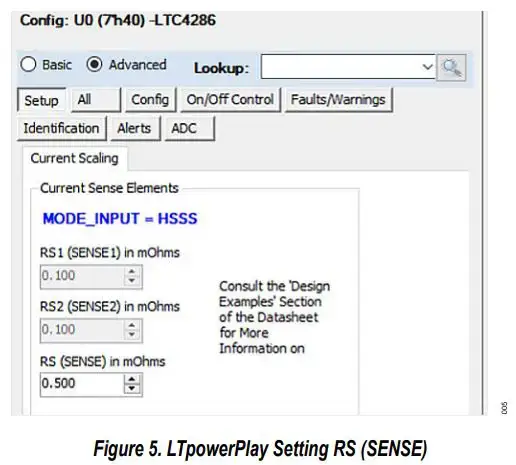Select the Advanced radio button

click(x=94, y=64)
